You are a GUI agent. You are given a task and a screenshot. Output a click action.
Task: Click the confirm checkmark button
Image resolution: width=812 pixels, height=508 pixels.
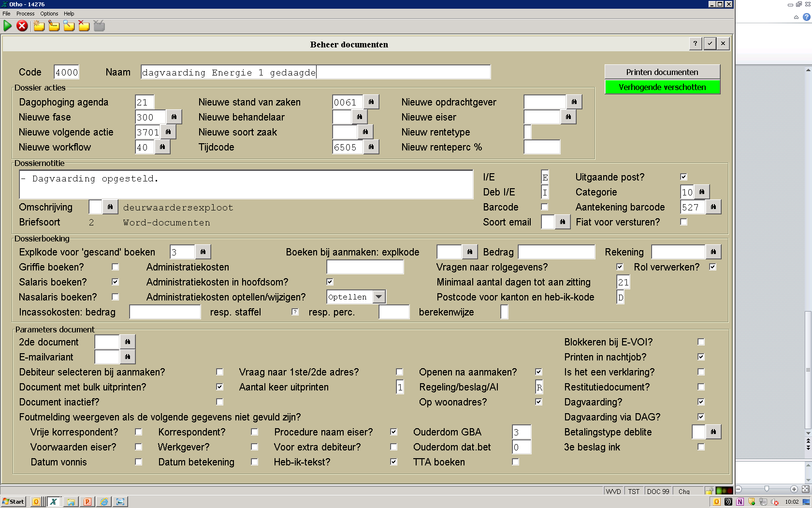click(710, 44)
